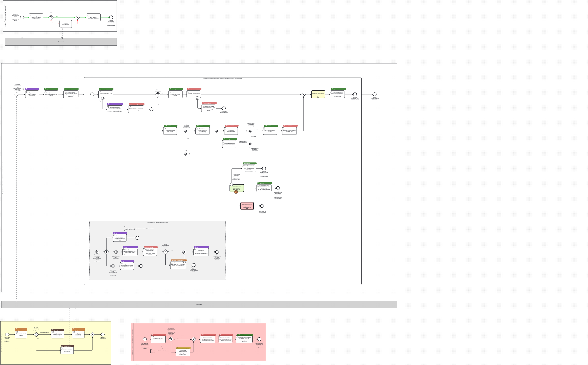Click the Определен новый срок предоставления ответа end event
This screenshot has height=365, width=588.
(x=193, y=265)
